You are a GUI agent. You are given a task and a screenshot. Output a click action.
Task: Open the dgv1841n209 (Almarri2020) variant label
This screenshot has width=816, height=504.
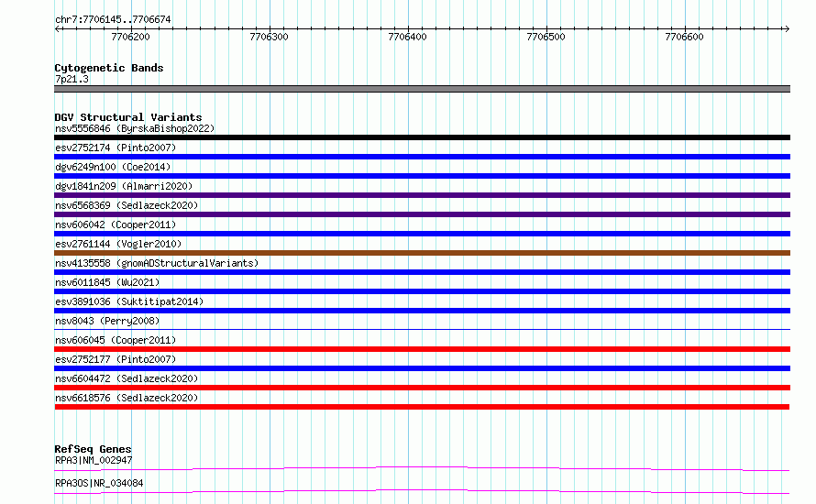[124, 186]
